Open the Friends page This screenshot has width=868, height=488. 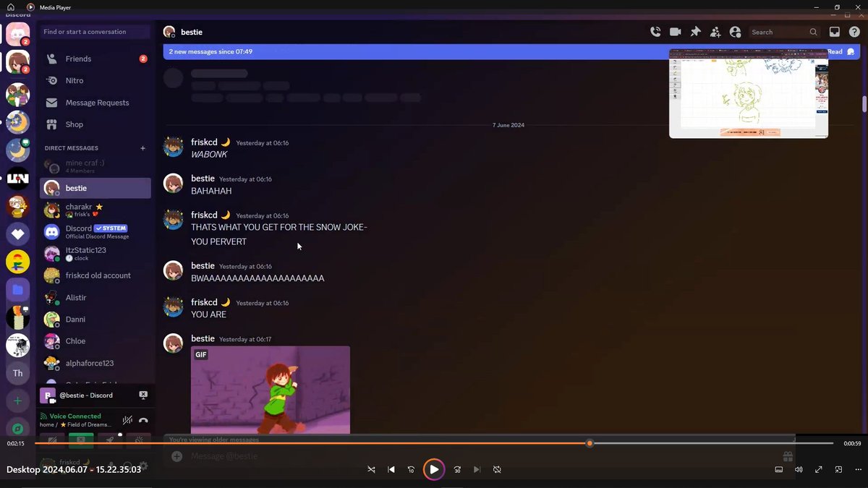point(95,59)
